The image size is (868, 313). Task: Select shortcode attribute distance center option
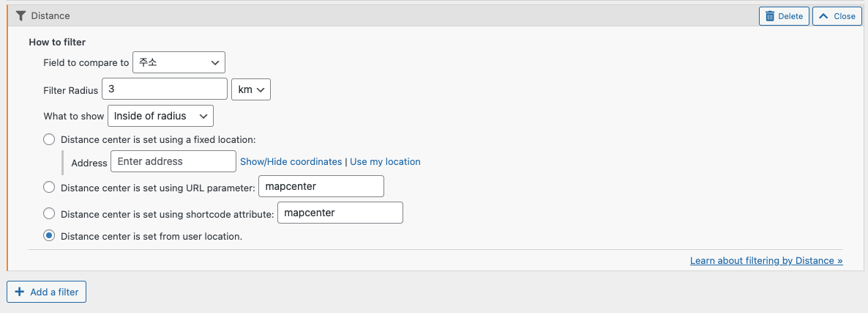pos(49,213)
